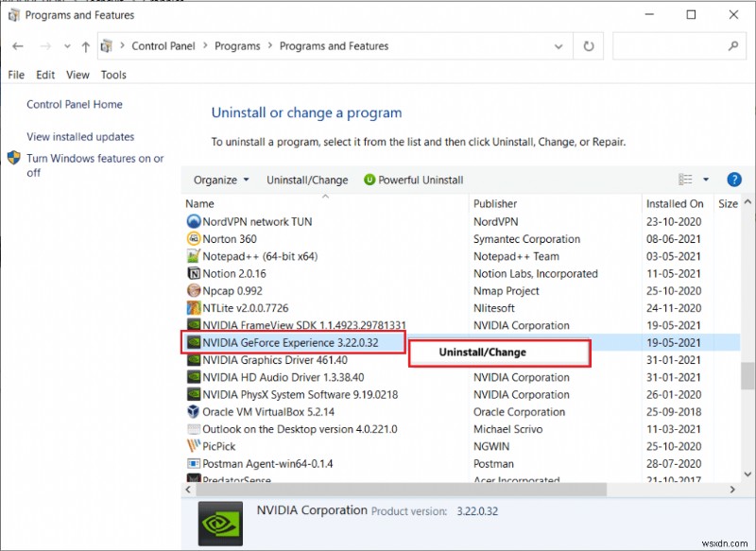Click the Postman Agent icon
The image size is (756, 551).
pos(194,464)
